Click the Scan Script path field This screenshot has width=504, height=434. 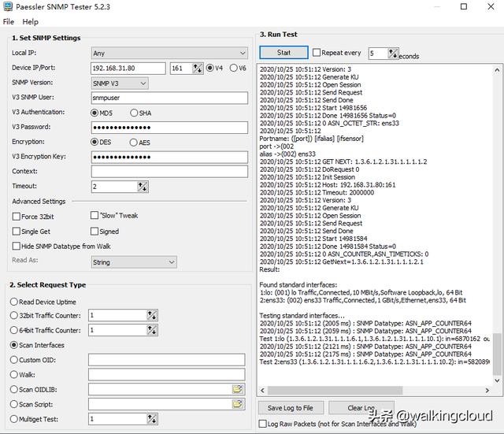[166, 404]
